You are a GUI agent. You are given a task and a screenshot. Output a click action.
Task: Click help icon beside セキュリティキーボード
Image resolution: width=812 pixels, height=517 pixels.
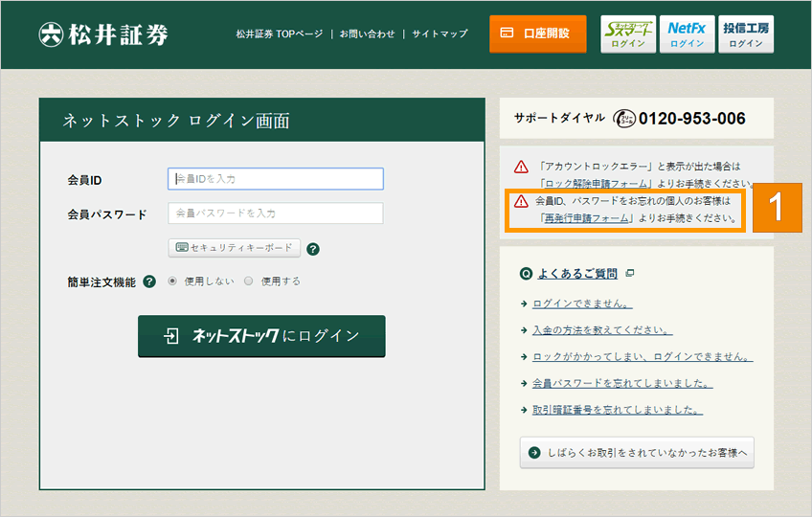coord(313,249)
